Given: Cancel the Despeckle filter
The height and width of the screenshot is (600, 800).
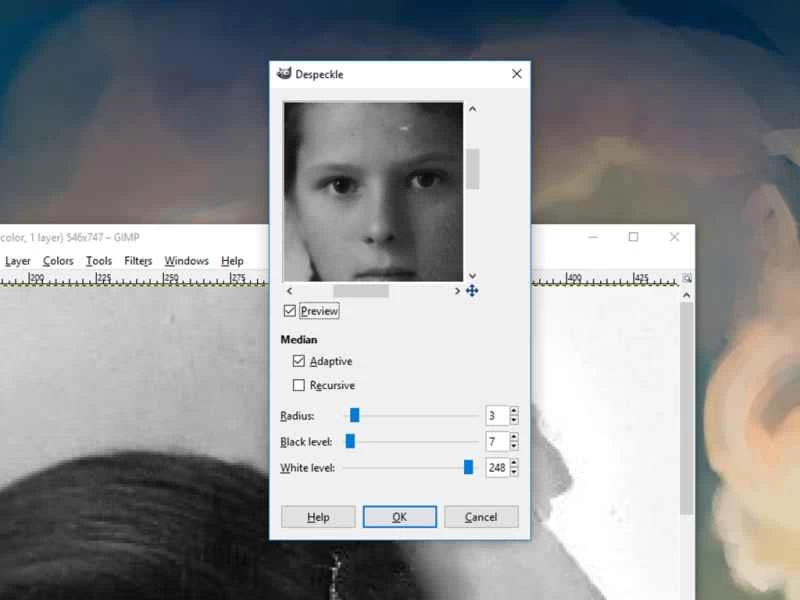Looking at the screenshot, I should coord(481,517).
